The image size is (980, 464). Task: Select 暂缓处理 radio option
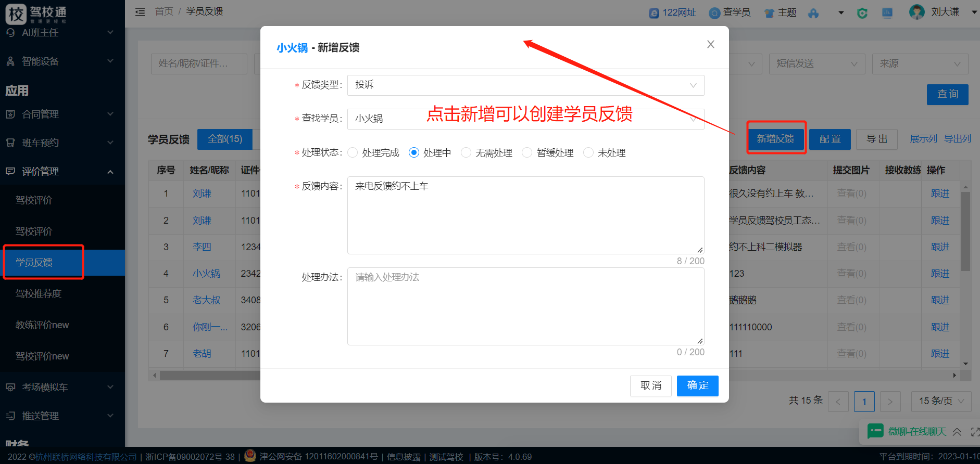pos(527,152)
